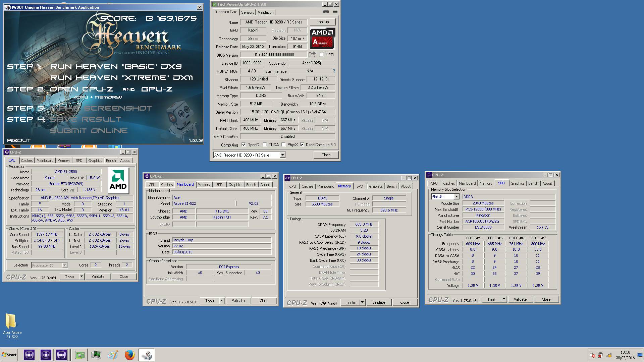Toggle the UEFI checkbox in GPU-Z
The image size is (644, 362).
322,55
